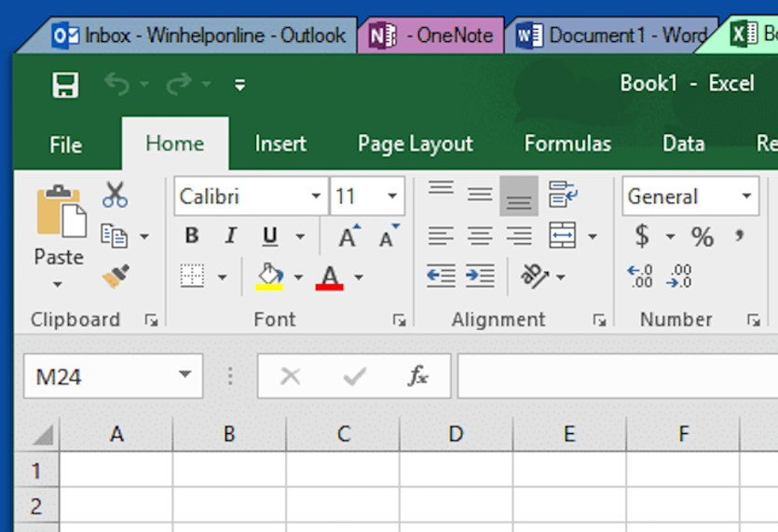Expand the Borders dropdown arrow
The height and width of the screenshot is (532, 778).
pyautogui.click(x=223, y=277)
